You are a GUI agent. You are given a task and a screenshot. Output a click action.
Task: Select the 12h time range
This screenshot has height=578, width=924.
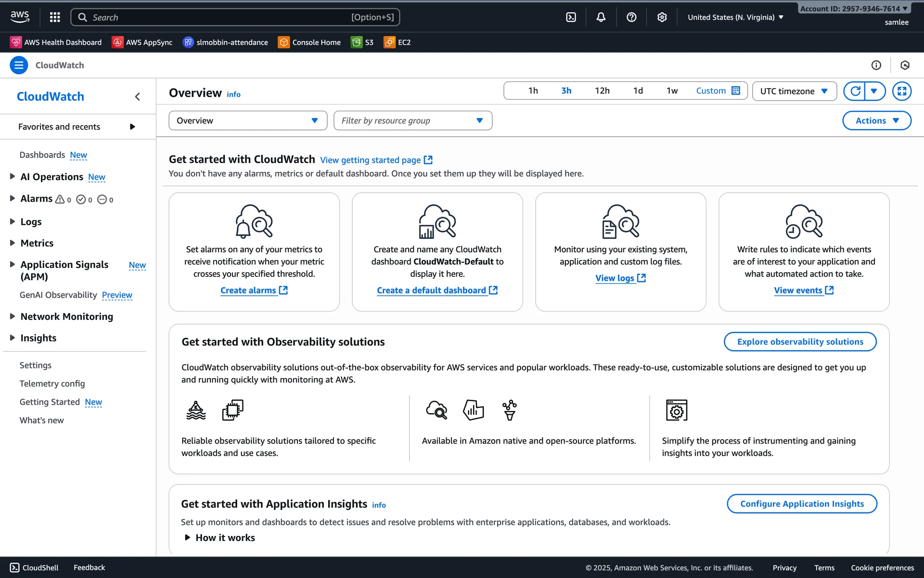[x=602, y=91]
